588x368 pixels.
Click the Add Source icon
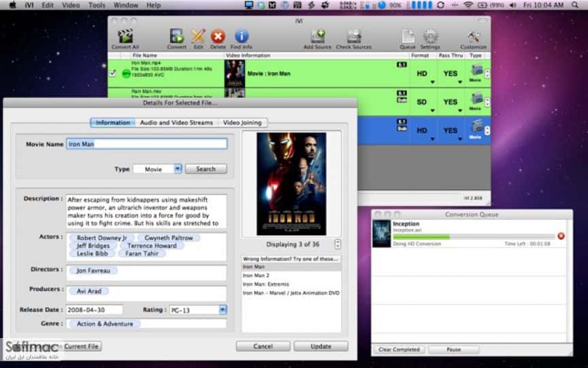pos(318,36)
